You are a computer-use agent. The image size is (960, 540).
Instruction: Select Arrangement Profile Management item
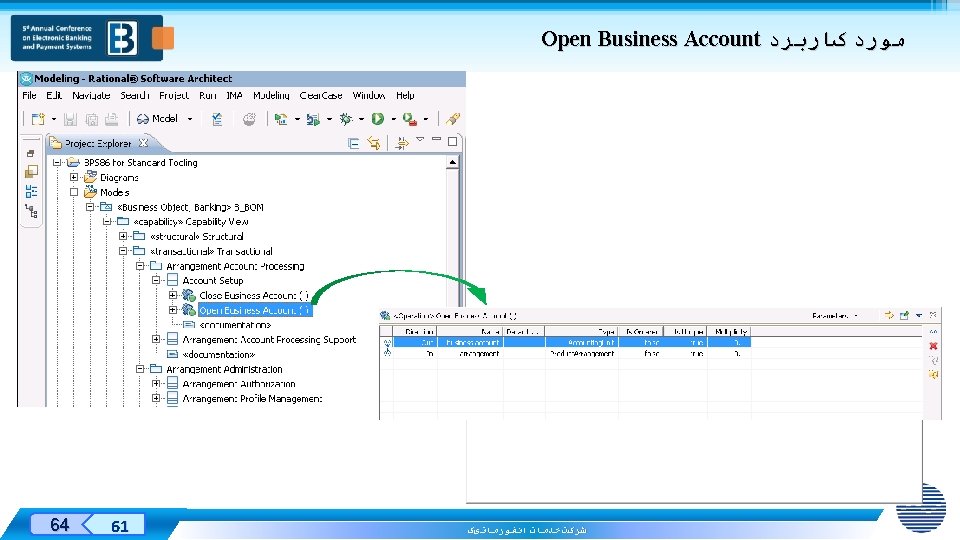pos(252,399)
